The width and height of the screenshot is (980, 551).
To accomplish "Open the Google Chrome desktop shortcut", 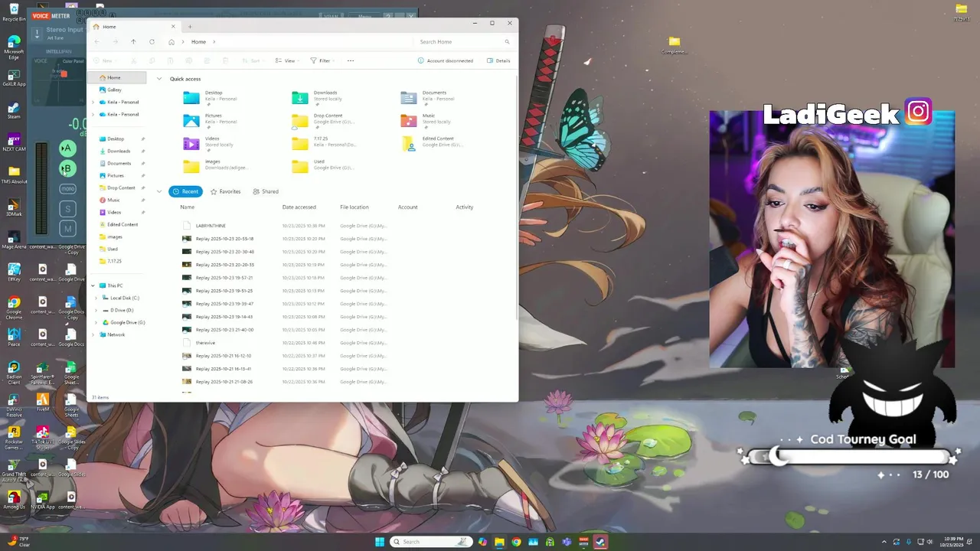I will pos(14,306).
